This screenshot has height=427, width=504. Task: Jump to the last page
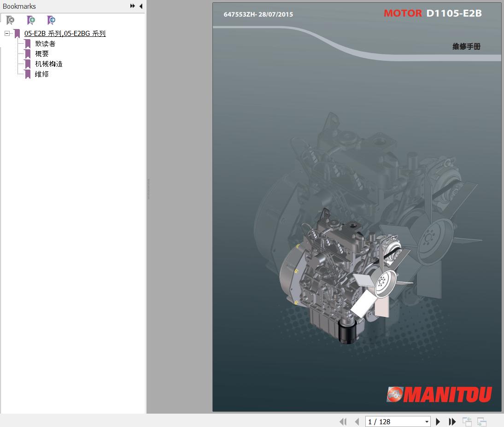pyautogui.click(x=452, y=421)
